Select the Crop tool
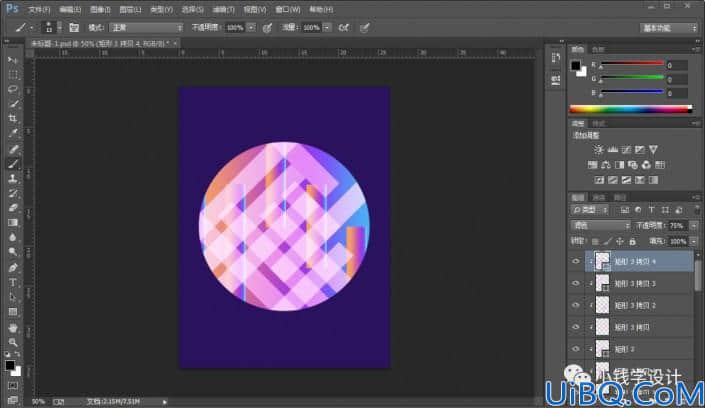Viewport: 705px width, 408px height. (x=13, y=119)
